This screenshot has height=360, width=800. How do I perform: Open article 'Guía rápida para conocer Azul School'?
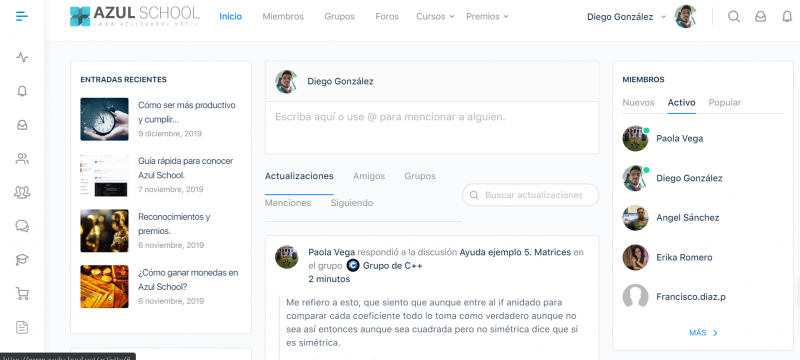click(x=186, y=168)
